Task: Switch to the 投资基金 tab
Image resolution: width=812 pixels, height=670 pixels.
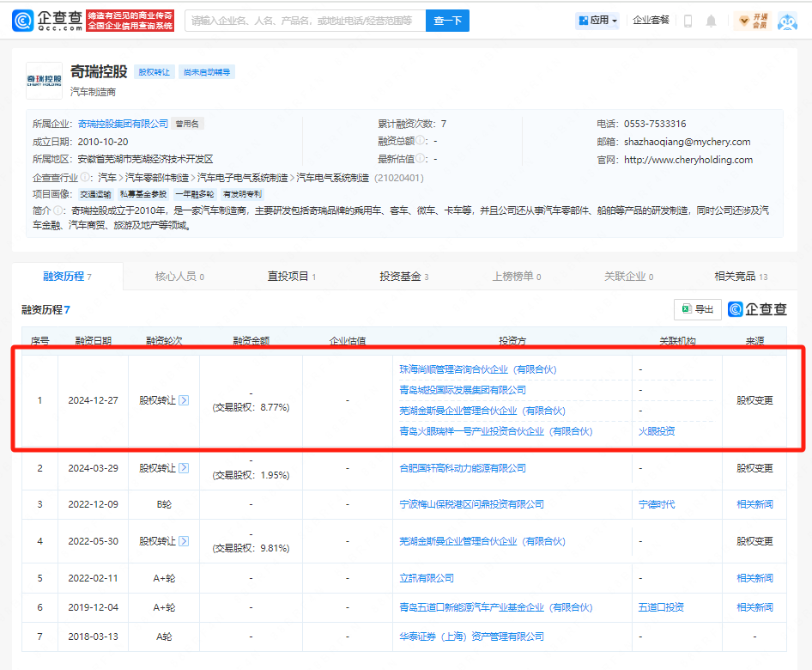Action: [403, 277]
